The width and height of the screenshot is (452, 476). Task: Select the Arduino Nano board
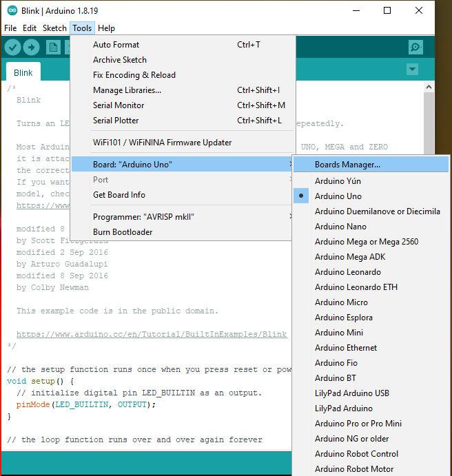(x=371, y=227)
